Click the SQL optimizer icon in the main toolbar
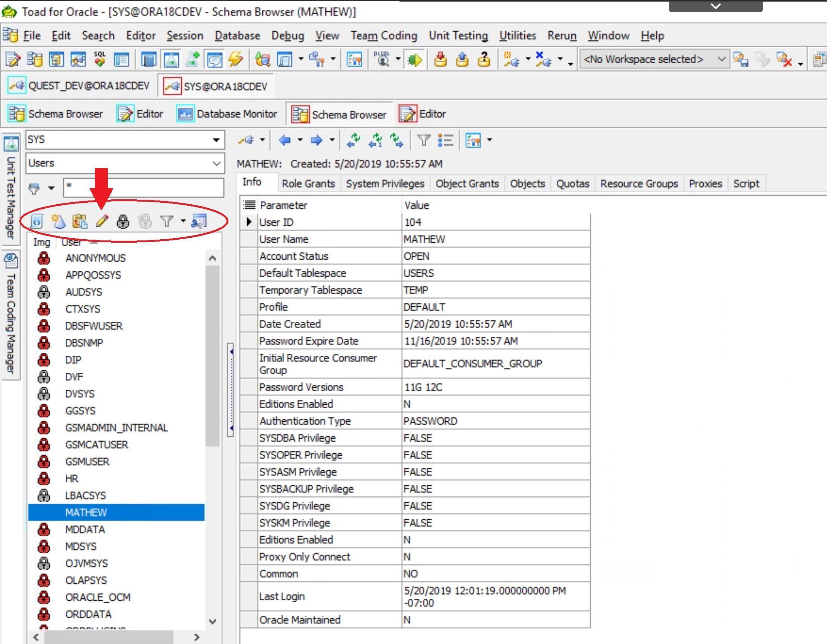Screen dimensions: 827x644 (100, 60)
